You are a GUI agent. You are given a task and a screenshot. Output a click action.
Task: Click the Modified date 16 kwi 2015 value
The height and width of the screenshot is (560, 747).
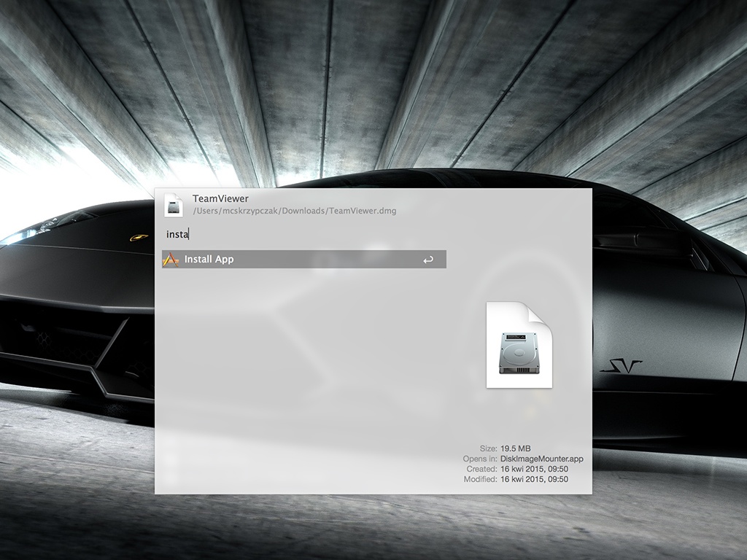[534, 479]
